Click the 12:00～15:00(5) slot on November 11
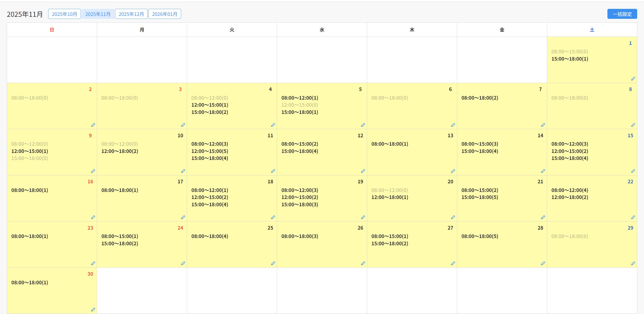Viewport: 644px width, 314px height. [x=210, y=151]
